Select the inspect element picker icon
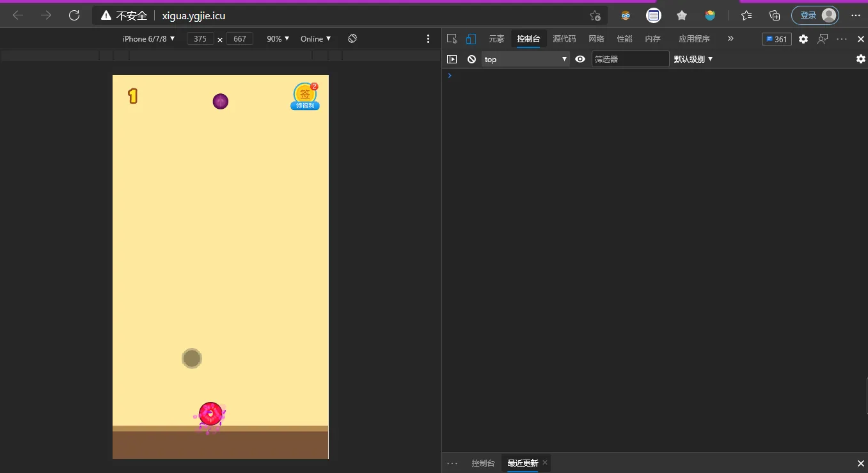This screenshot has width=868, height=473. [x=452, y=39]
